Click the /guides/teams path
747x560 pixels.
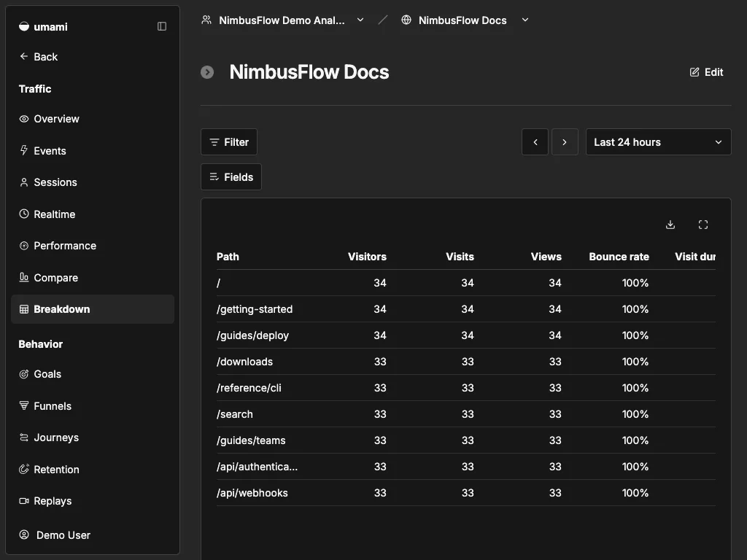point(251,440)
